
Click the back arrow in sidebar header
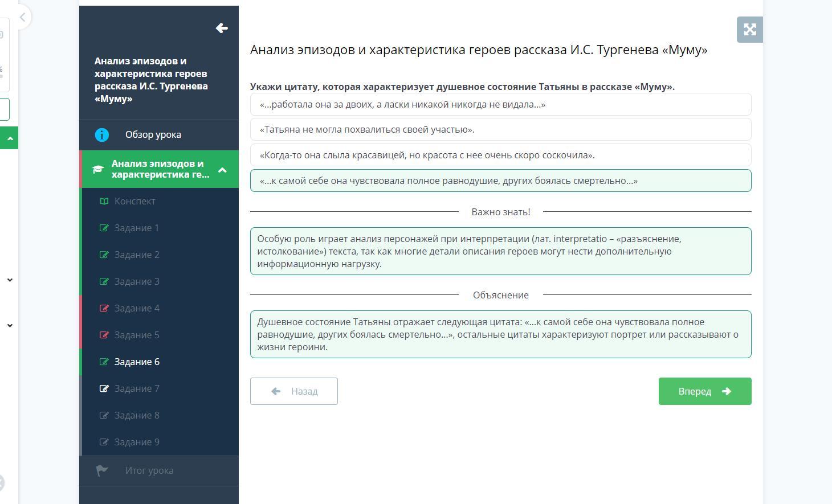coord(222,28)
